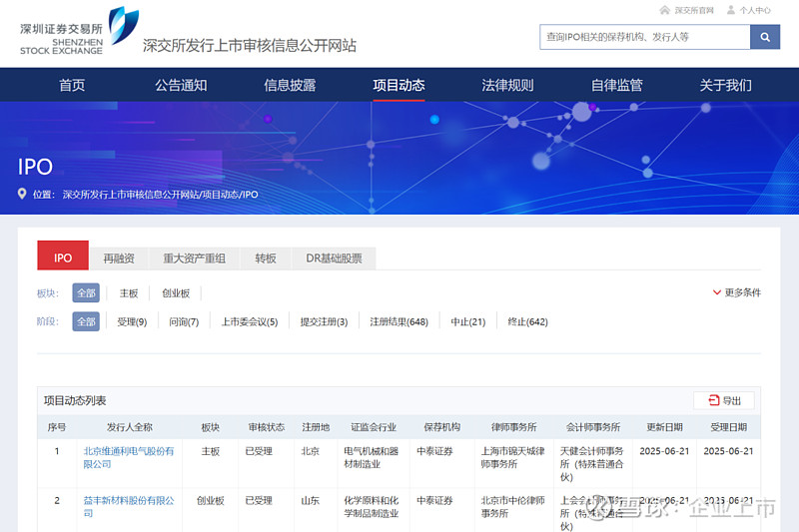Click the breadcrumb location text
The height and width of the screenshot is (532, 799).
point(160,195)
